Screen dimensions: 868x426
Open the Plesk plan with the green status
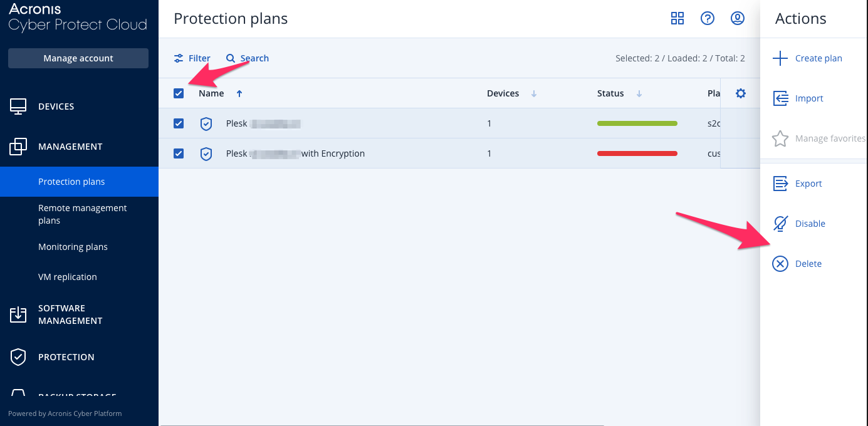point(263,123)
